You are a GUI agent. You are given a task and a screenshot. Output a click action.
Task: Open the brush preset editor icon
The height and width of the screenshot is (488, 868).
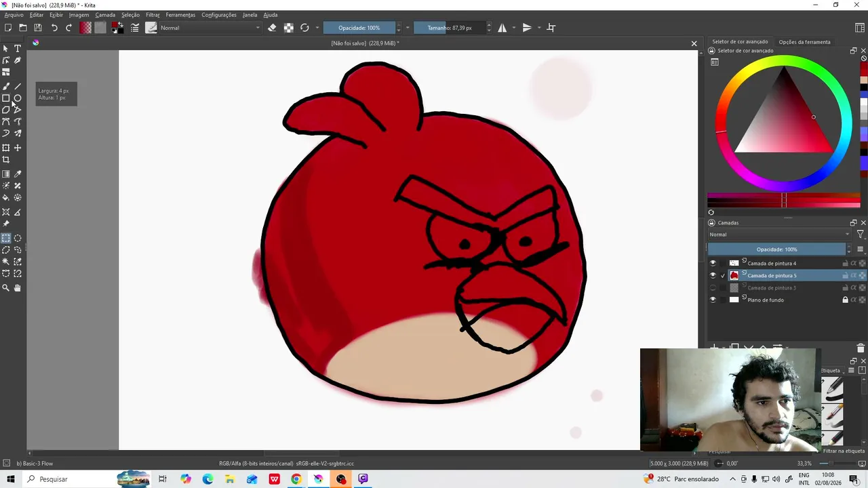pyautogui.click(x=135, y=28)
